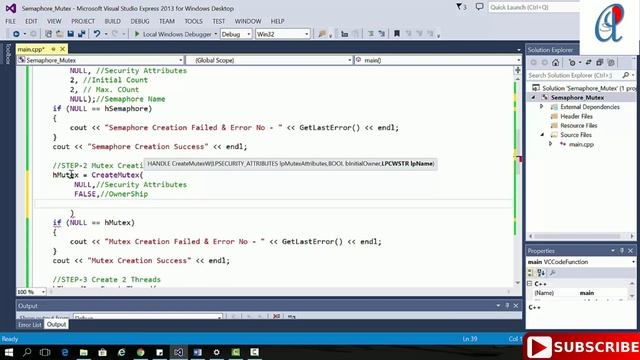This screenshot has height=360, width=640.
Task: Click the Alphabetical sort icon in Properties
Action: coord(541,273)
